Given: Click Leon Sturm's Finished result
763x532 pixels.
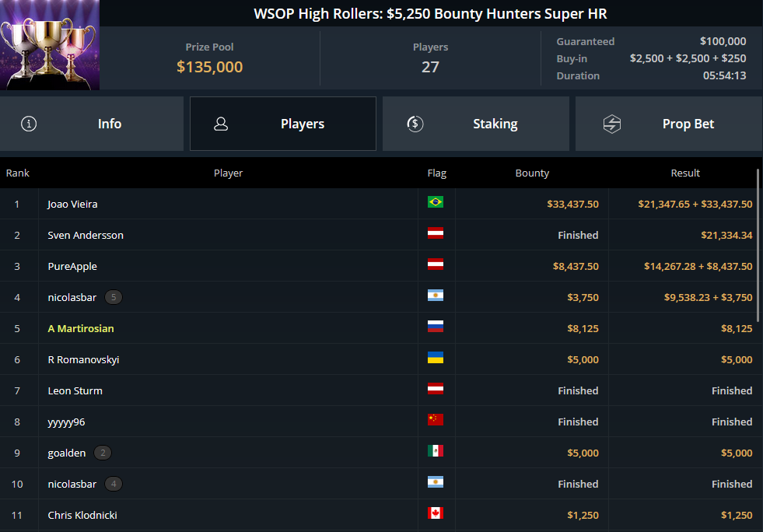Looking at the screenshot, I should pos(732,391).
